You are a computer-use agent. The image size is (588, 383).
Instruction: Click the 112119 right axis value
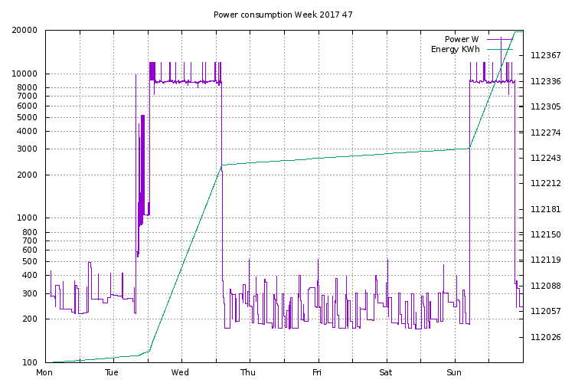(546, 260)
